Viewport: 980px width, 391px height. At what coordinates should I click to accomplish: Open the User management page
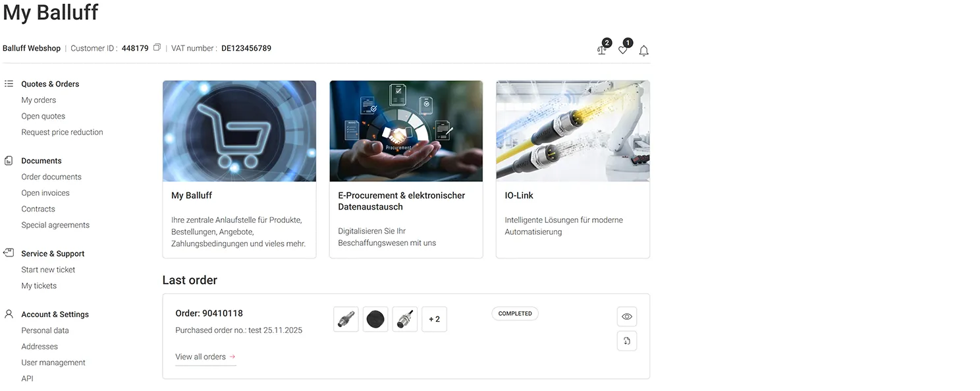point(53,363)
